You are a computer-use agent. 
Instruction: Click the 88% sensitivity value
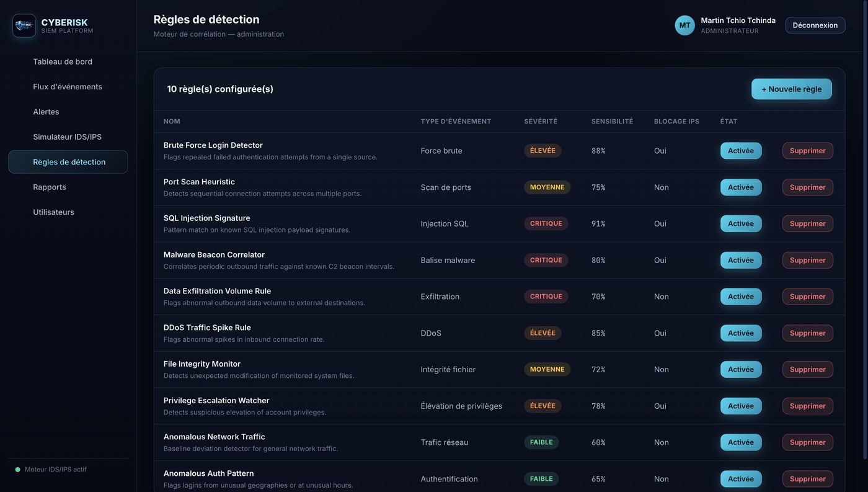point(598,151)
